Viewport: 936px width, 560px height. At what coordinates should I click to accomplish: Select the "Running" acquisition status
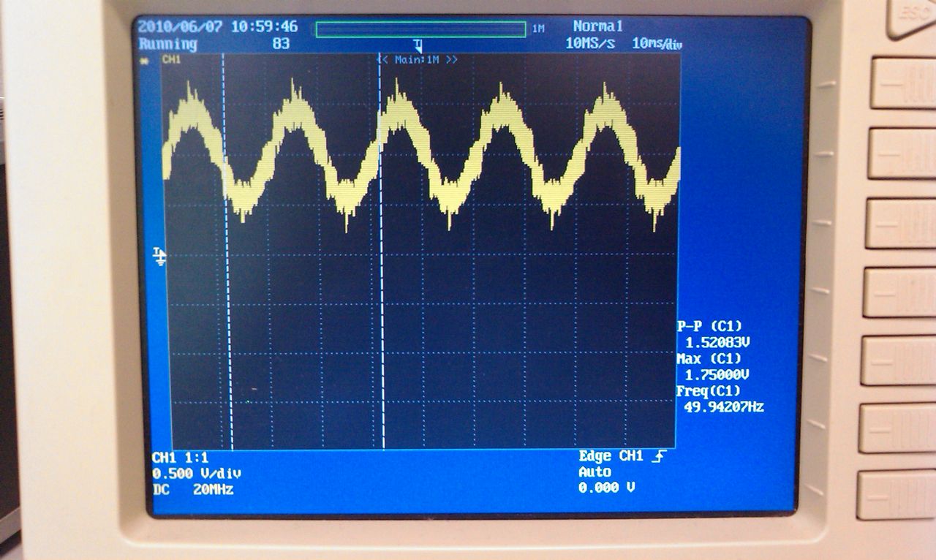tap(167, 44)
